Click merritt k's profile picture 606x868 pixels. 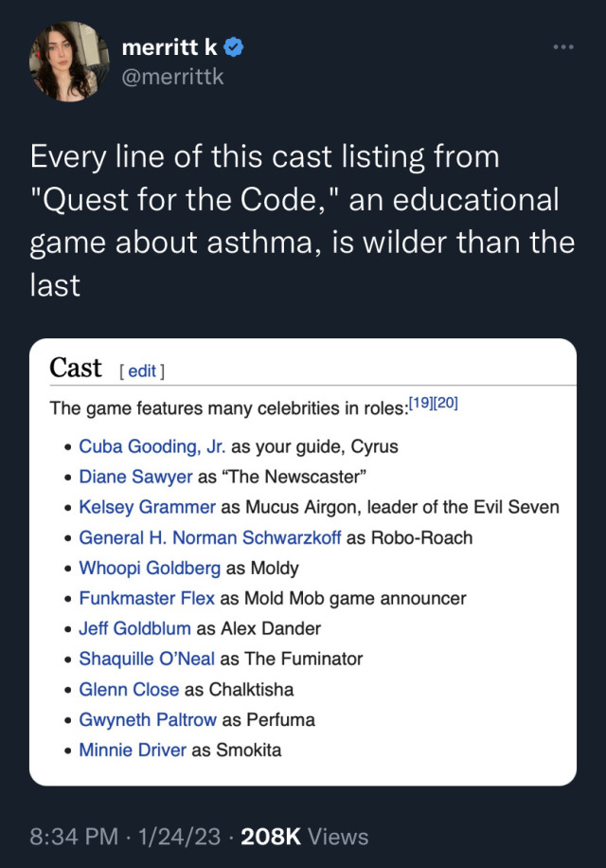[64, 62]
